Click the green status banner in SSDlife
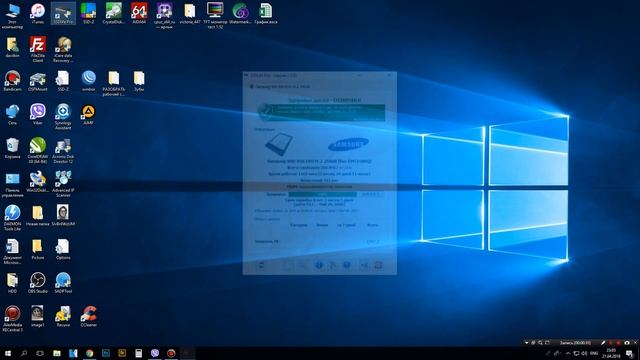 [321, 113]
